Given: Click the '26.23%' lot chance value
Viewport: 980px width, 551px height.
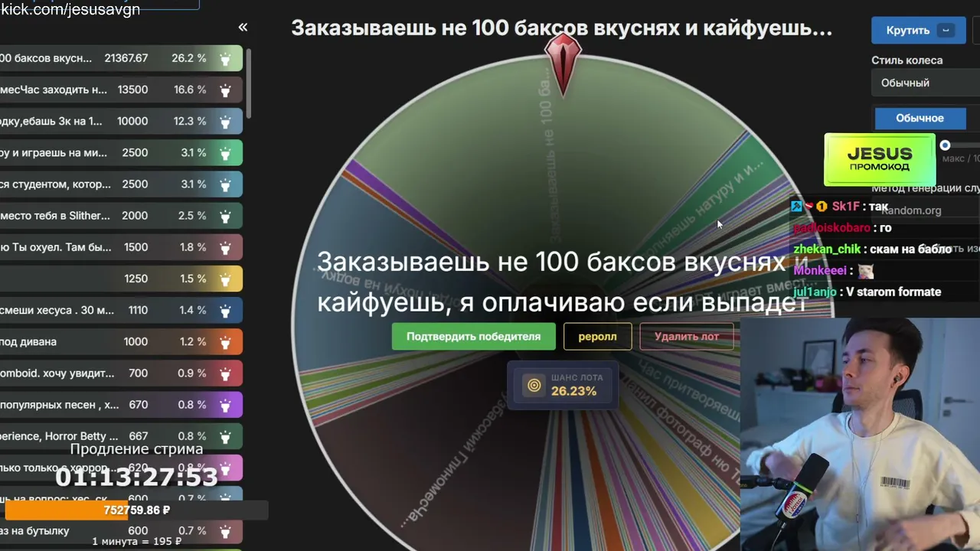Looking at the screenshot, I should pyautogui.click(x=573, y=391).
